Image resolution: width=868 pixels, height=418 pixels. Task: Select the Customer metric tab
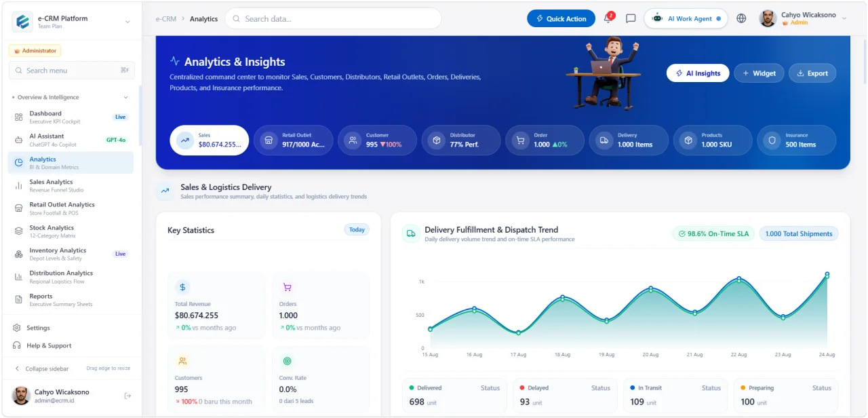pyautogui.click(x=377, y=140)
